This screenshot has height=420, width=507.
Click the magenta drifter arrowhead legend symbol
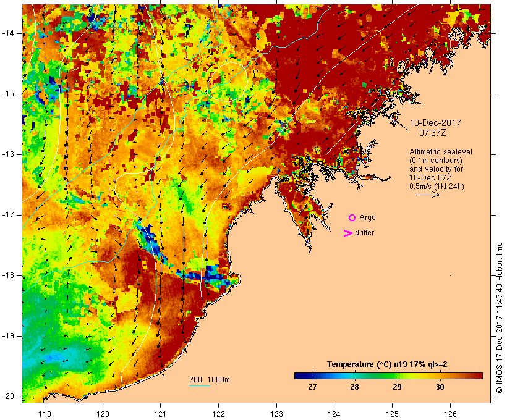point(348,233)
